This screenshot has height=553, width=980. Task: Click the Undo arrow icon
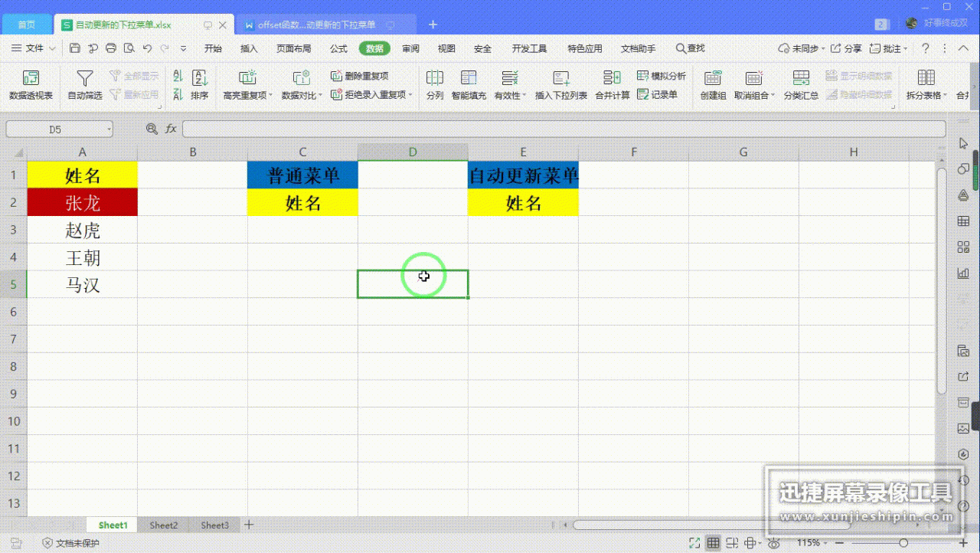(146, 48)
